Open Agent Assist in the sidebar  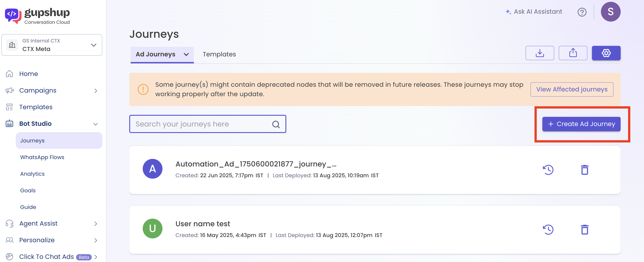(x=38, y=223)
